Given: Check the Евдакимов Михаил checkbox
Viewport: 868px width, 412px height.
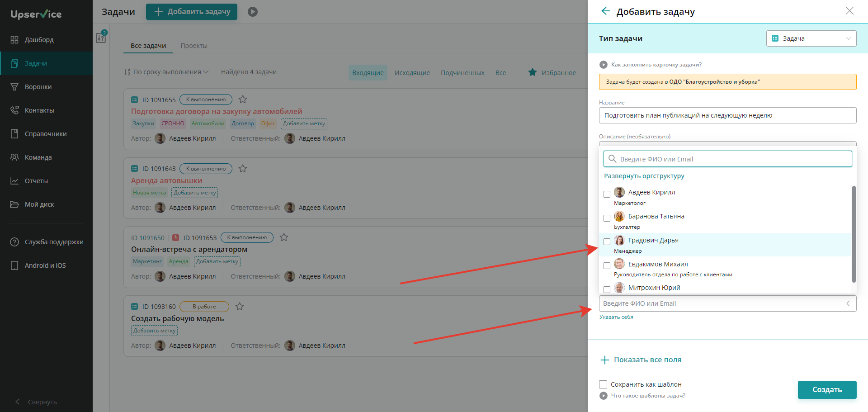Looking at the screenshot, I should [x=607, y=265].
